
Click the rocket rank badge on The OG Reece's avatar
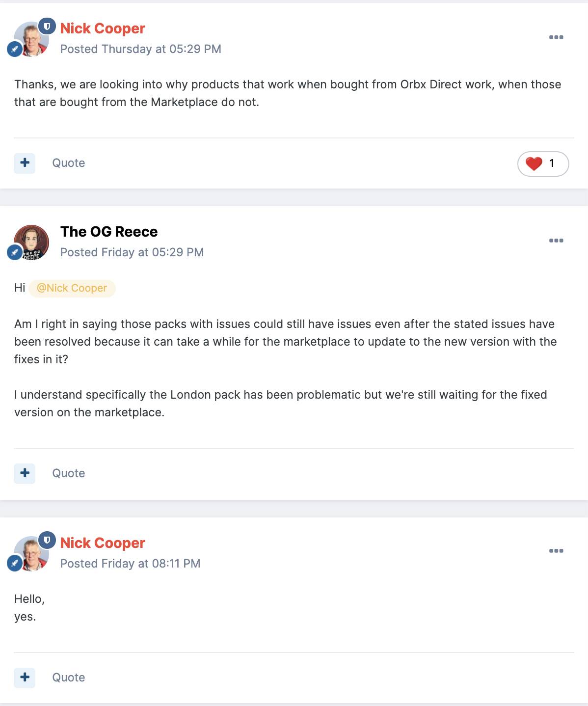click(14, 252)
